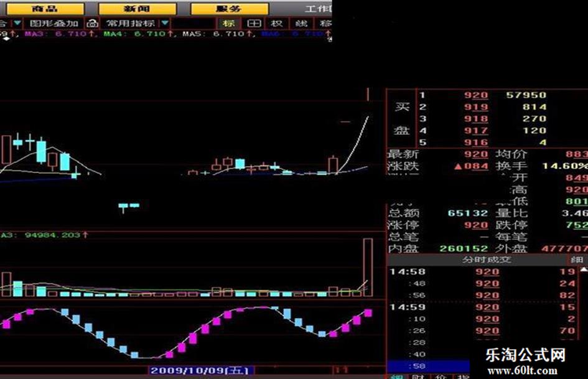
Task: Select the 14:58 trade row time
Action: 408,272
